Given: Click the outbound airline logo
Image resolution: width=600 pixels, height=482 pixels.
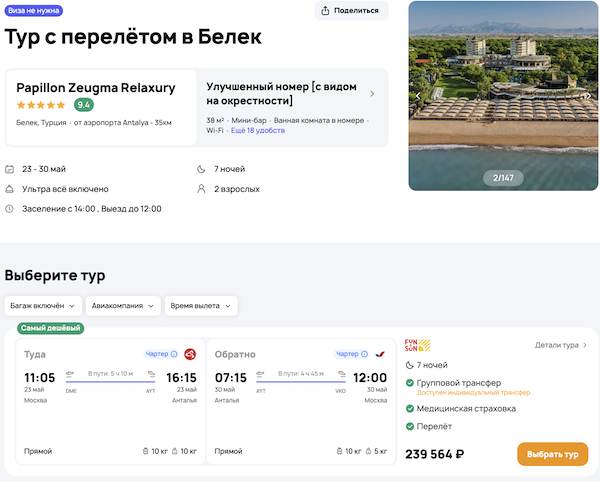Looking at the screenshot, I should (190, 353).
